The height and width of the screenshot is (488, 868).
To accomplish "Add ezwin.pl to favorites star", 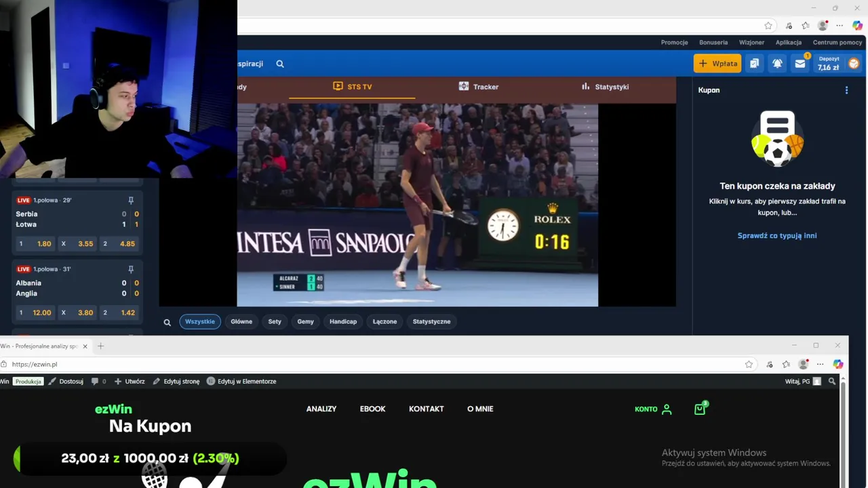I will click(749, 364).
